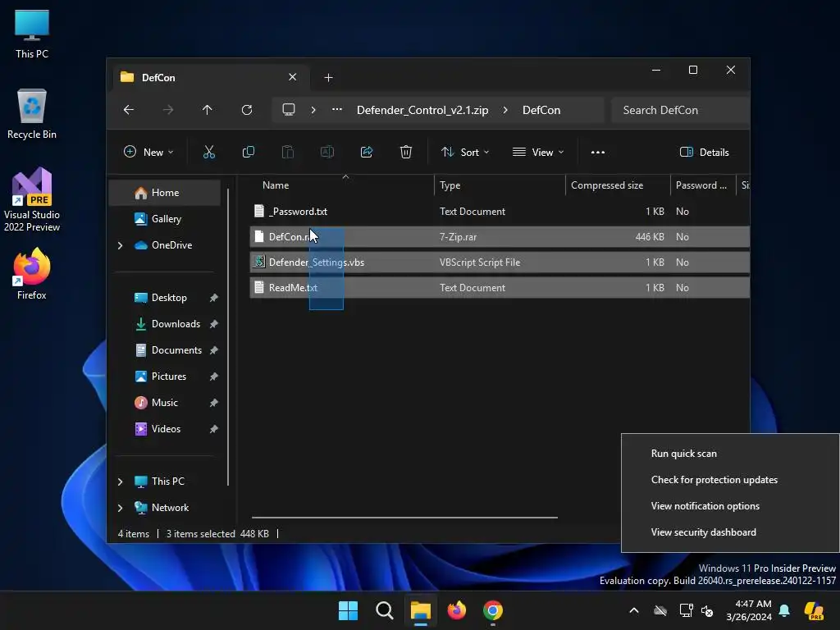Open Documents quick access folder
This screenshot has width=840, height=630.
point(165,349)
